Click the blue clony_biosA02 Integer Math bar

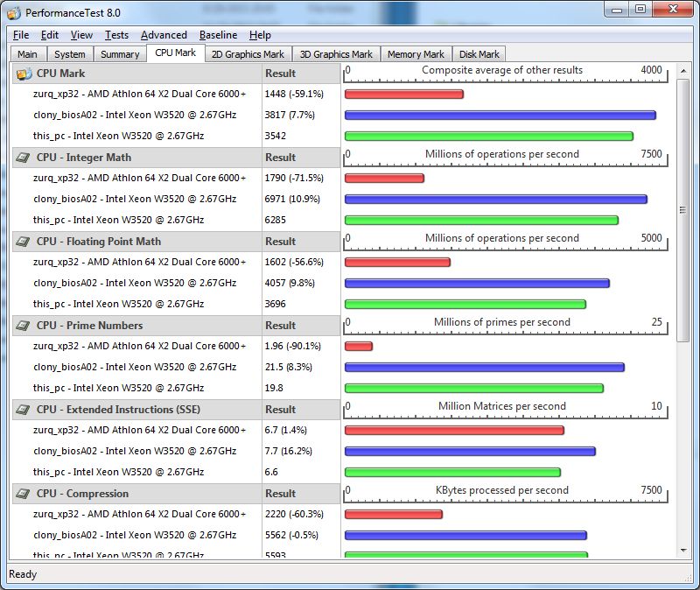tap(496, 200)
